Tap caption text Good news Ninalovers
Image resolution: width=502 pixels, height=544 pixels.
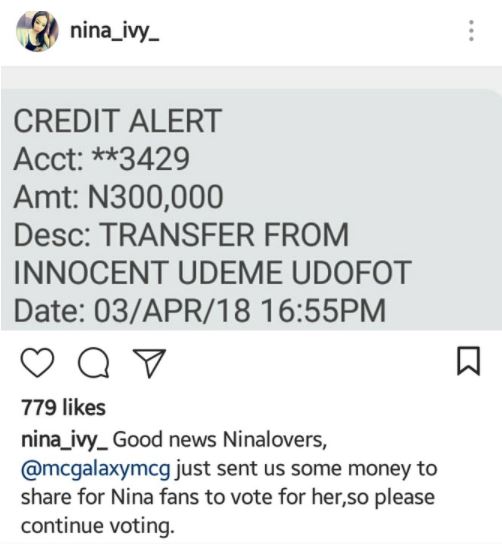220,440
